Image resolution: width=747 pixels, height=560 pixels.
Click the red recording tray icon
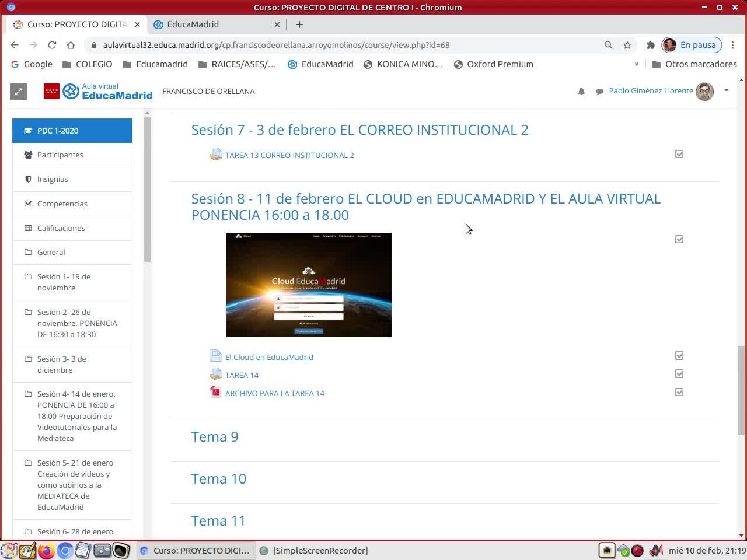[x=637, y=550]
